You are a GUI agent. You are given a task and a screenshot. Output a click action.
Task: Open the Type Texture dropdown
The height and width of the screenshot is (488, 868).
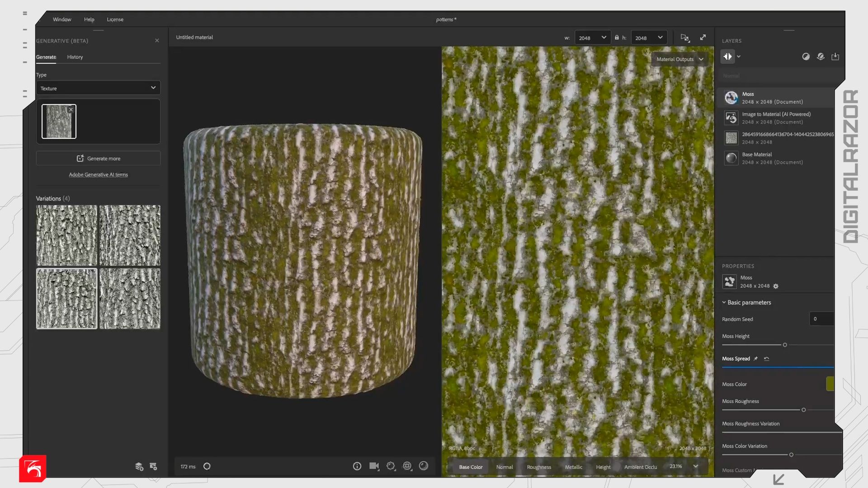[x=98, y=88]
